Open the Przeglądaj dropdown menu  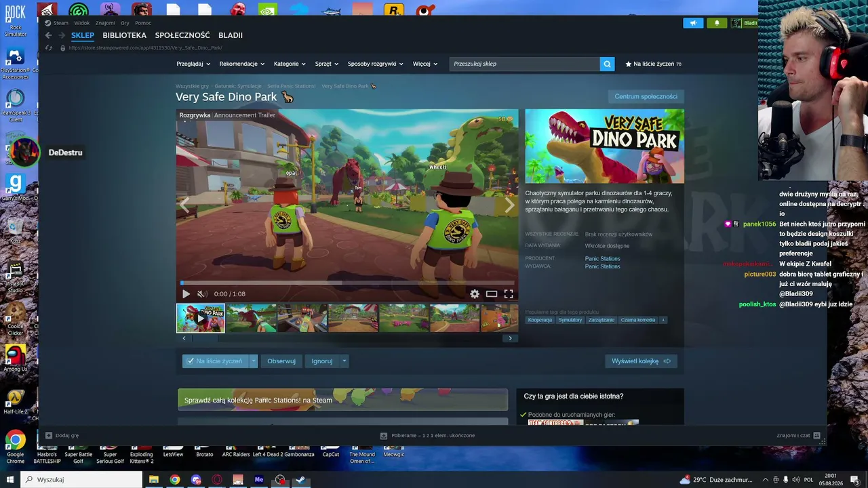coord(193,64)
